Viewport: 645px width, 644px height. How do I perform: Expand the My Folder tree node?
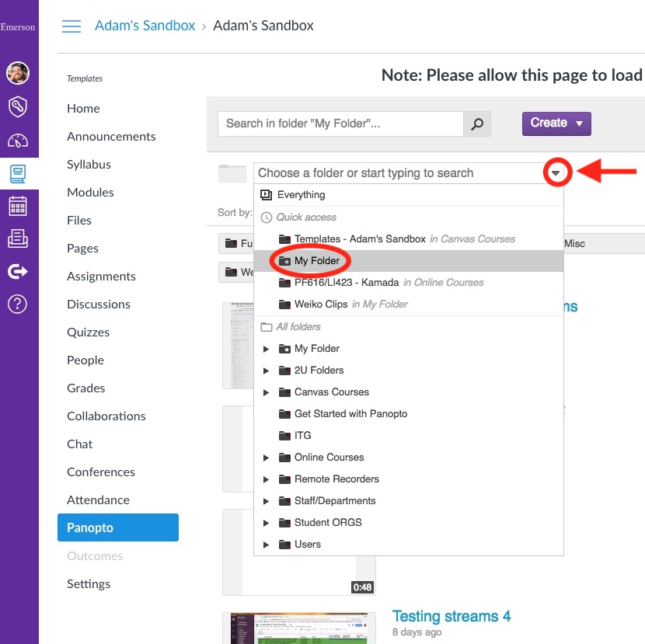click(x=266, y=349)
